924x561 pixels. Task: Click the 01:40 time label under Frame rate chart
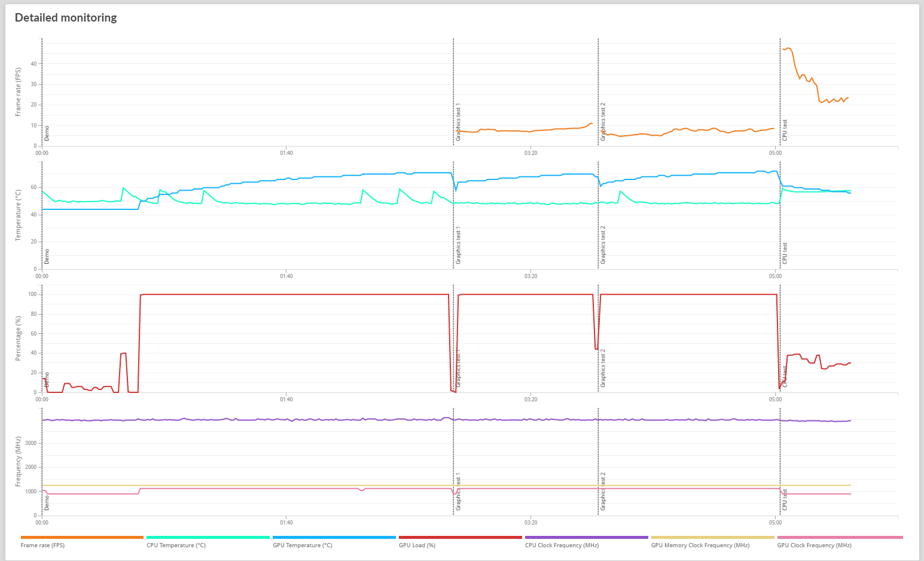[x=286, y=153]
